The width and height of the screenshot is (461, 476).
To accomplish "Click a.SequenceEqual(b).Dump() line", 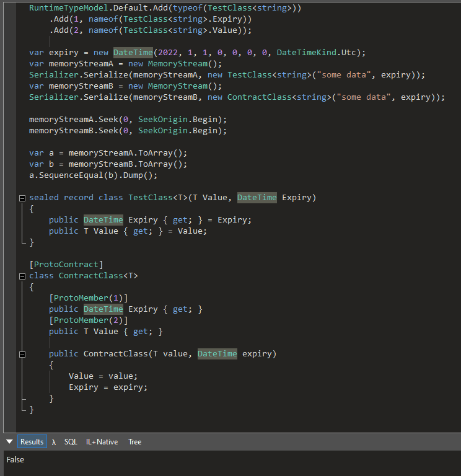I will pyautogui.click(x=93, y=175).
